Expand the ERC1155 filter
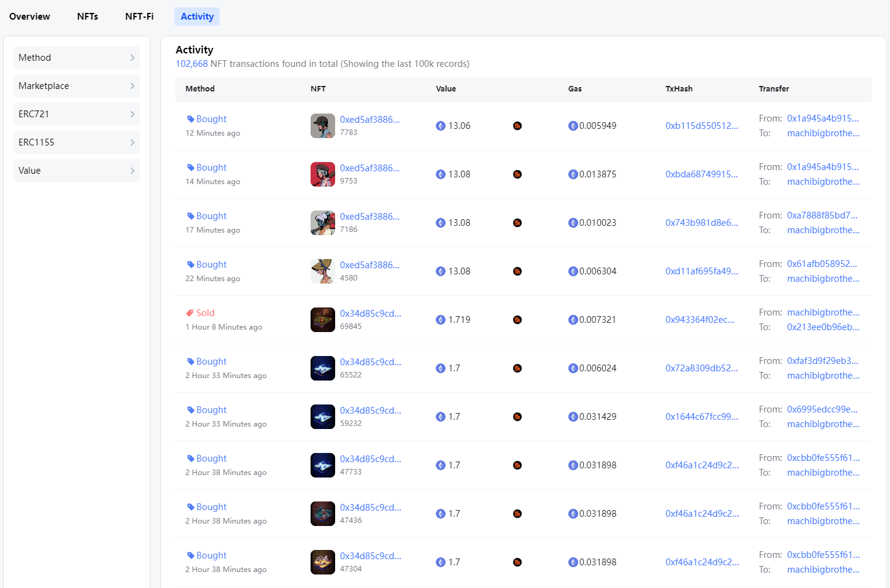 (x=77, y=142)
